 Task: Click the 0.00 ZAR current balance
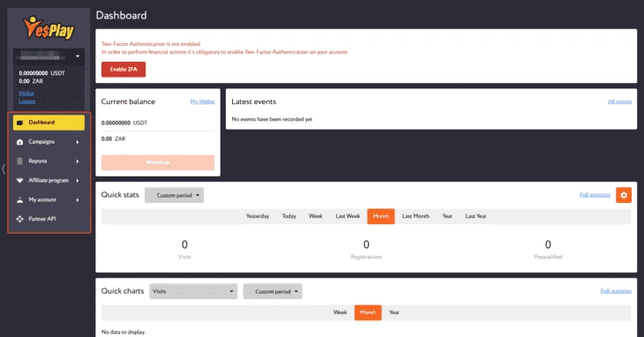tap(113, 139)
